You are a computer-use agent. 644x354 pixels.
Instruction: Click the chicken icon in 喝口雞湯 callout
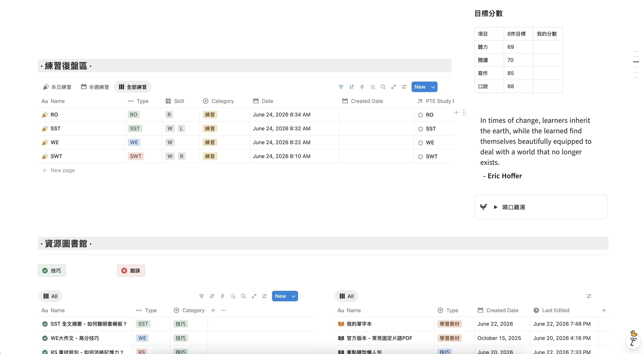tap(483, 207)
